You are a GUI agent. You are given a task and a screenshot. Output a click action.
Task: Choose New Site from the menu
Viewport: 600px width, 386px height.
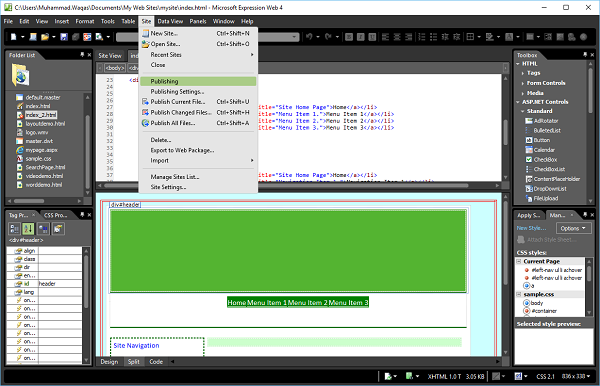click(x=198, y=33)
